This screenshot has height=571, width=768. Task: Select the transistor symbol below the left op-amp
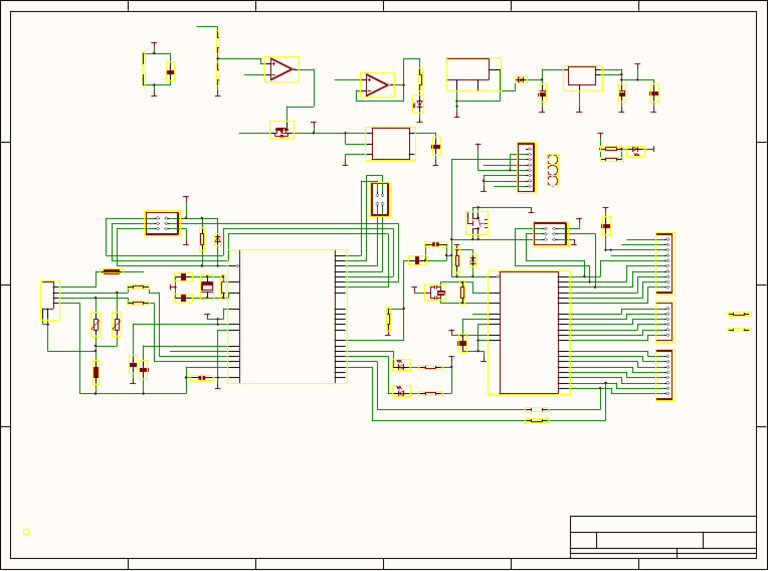tap(282, 130)
